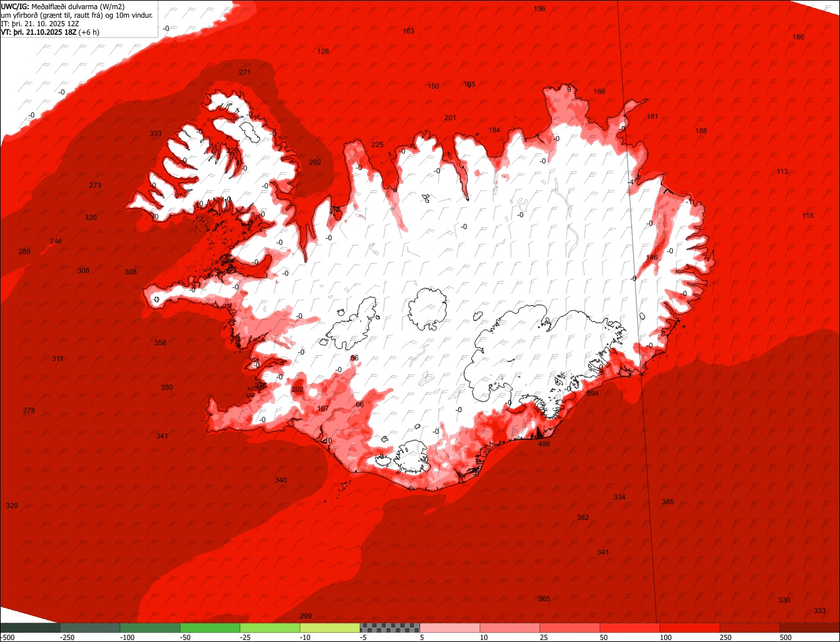This screenshot has width=840, height=642.
Task: Click the map value 146
Action: point(652,257)
